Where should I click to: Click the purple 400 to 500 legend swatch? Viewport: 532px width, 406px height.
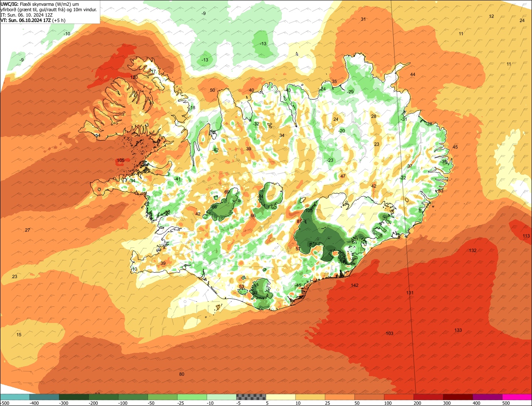(x=487, y=397)
